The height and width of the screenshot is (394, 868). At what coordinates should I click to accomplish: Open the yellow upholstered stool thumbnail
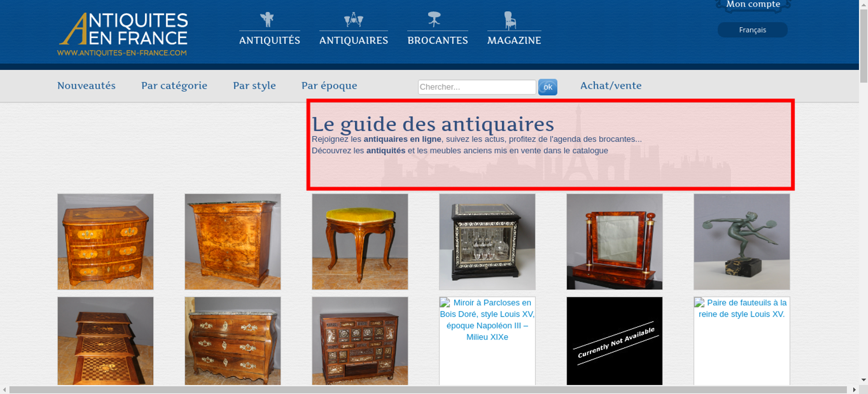click(x=360, y=242)
